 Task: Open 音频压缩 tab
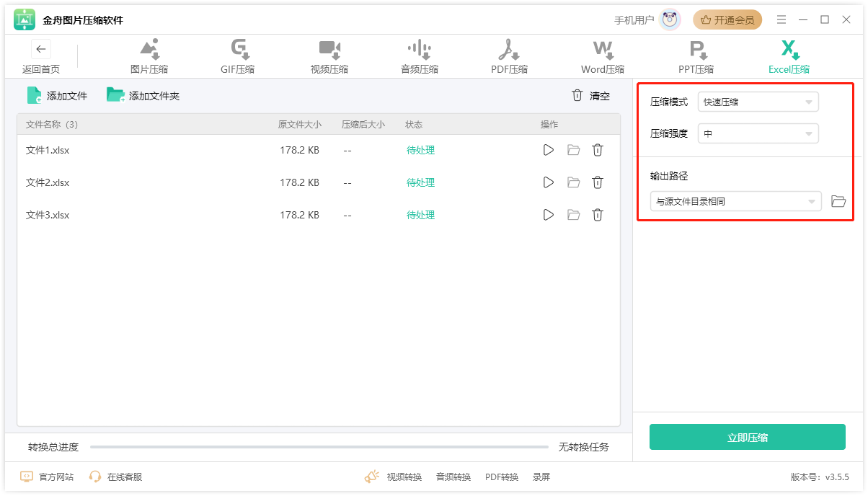(x=420, y=58)
